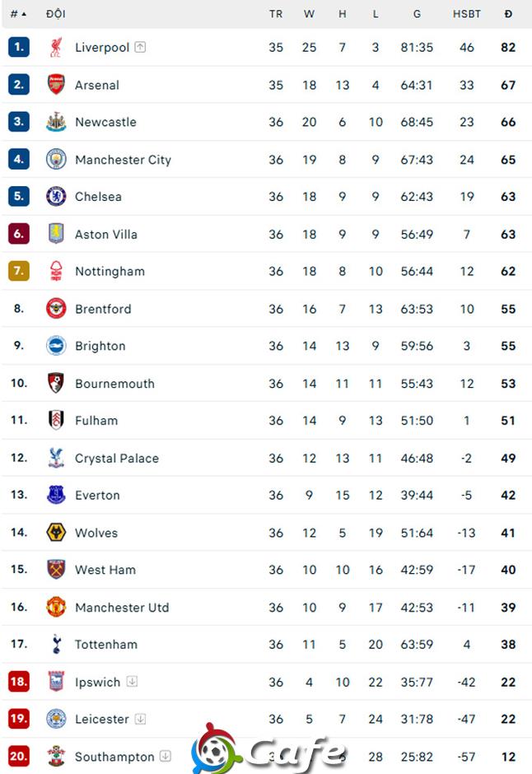532x774 pixels.
Task: Click the Newcastle club crest icon
Action: click(x=56, y=122)
